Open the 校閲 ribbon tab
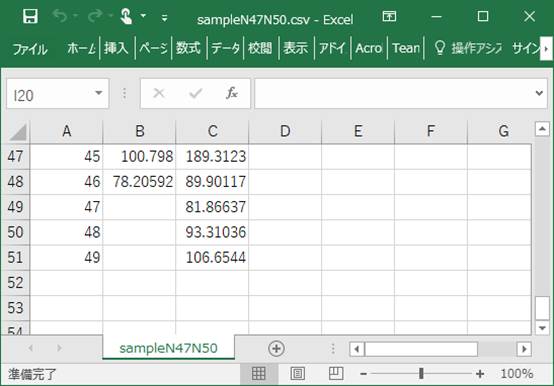 click(x=260, y=48)
